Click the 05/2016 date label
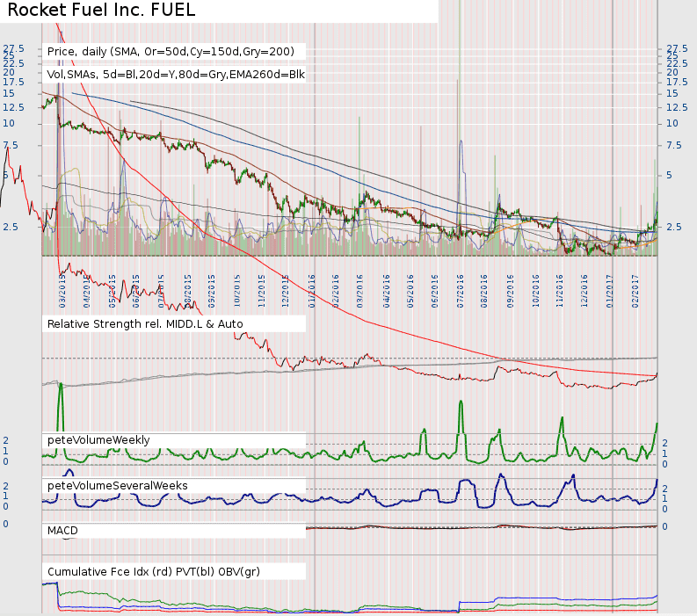Viewport: 697px width, 616px height. pyautogui.click(x=410, y=291)
